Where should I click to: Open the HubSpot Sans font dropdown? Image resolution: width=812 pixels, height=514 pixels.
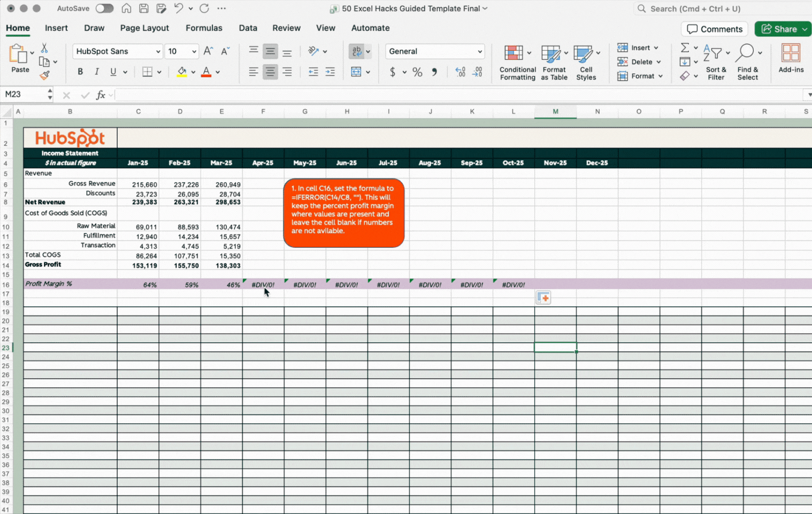pyautogui.click(x=158, y=52)
